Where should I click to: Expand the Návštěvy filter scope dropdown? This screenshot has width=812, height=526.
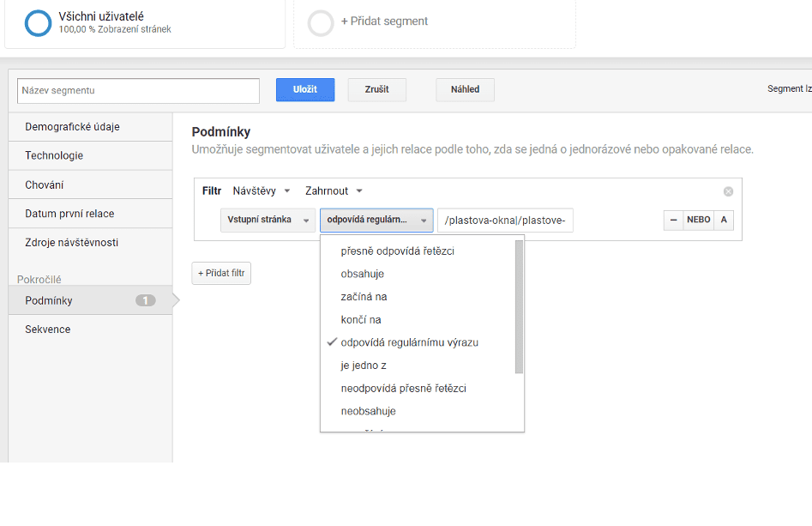(262, 191)
